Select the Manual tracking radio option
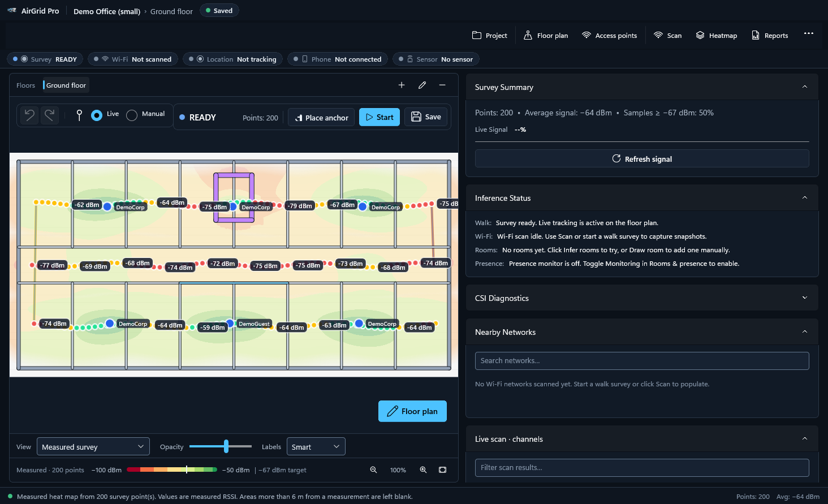 point(132,115)
